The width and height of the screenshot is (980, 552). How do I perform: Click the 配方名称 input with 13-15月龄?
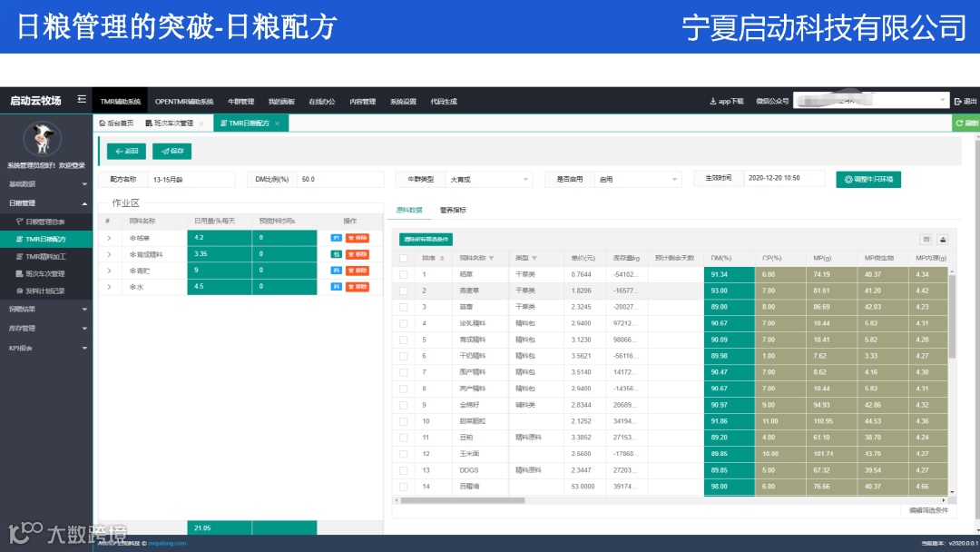[x=191, y=180]
